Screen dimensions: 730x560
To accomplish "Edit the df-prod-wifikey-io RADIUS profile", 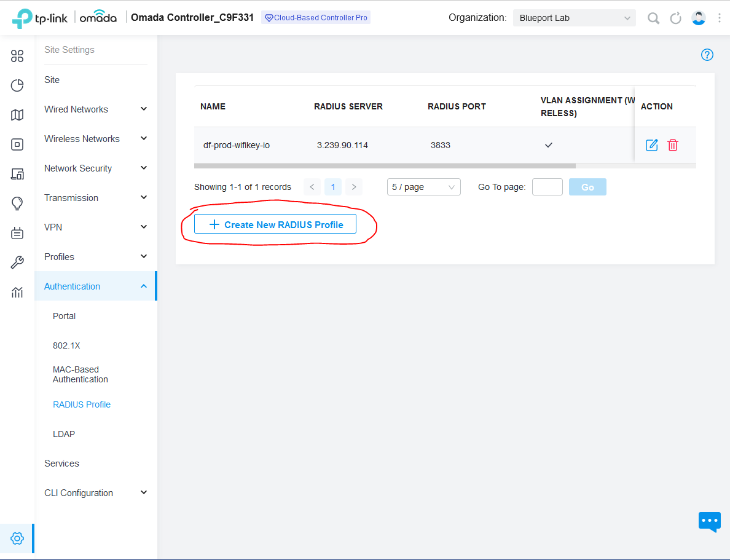I will (651, 145).
